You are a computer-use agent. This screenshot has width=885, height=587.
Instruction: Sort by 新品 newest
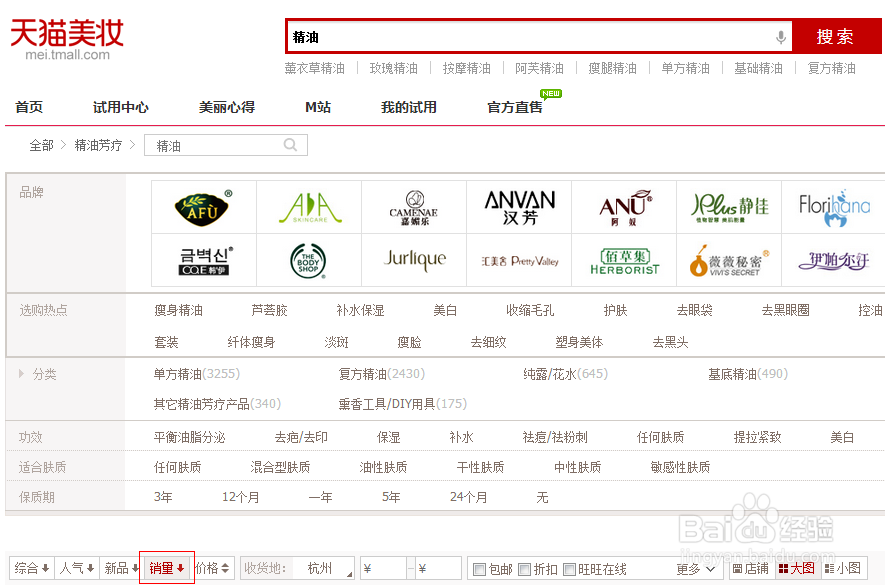click(x=121, y=568)
